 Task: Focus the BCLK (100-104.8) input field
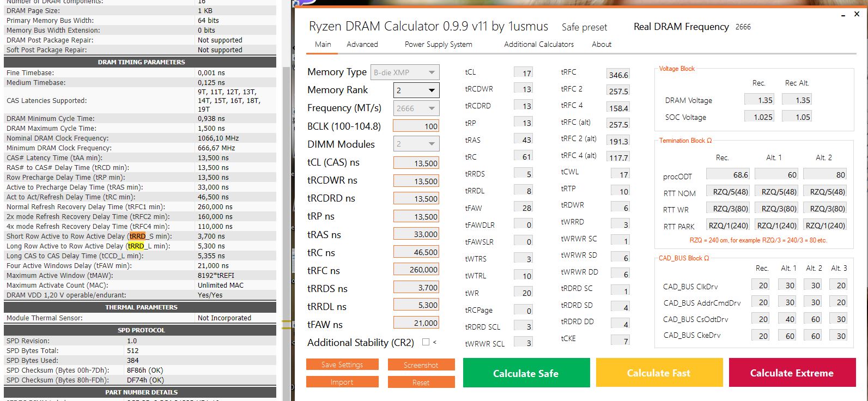click(x=416, y=126)
